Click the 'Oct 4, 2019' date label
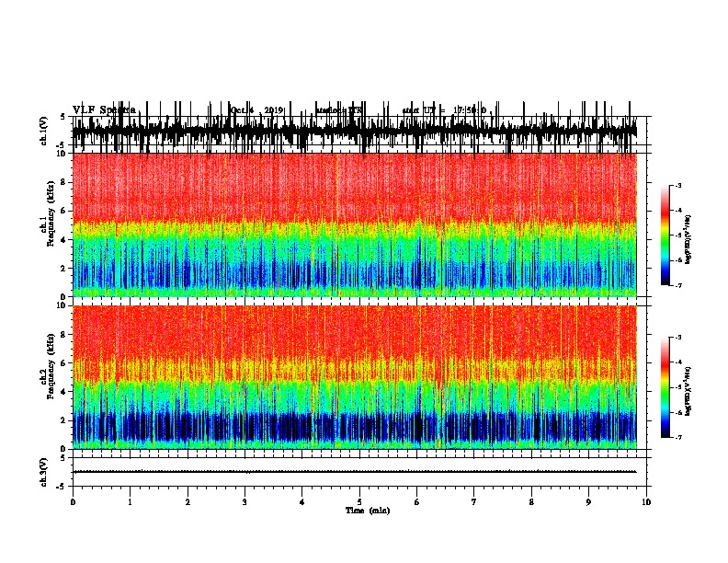Viewport: 728px width, 563px height. tap(256, 110)
